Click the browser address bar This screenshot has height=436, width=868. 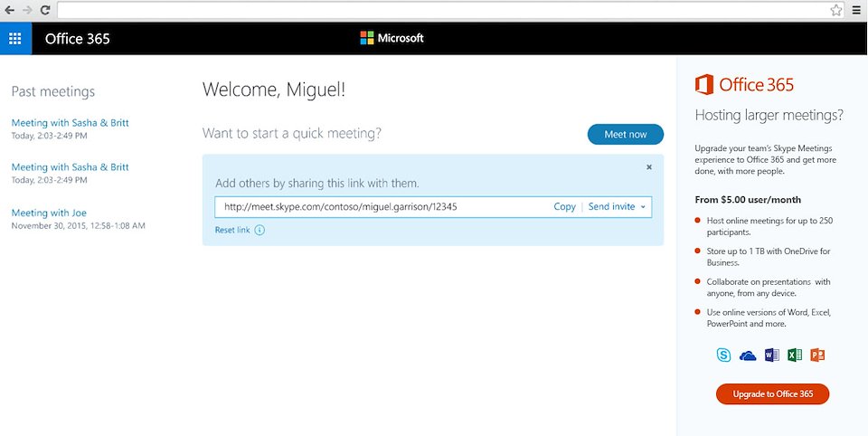441,10
